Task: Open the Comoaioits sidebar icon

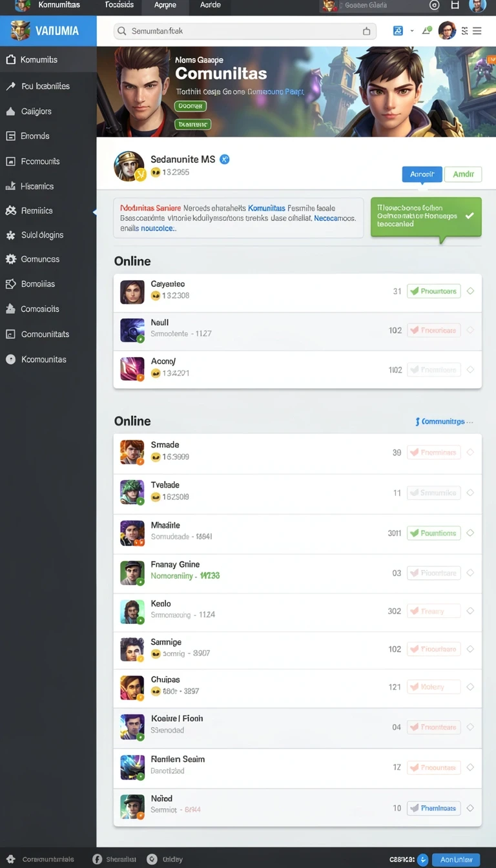Action: pos(10,309)
